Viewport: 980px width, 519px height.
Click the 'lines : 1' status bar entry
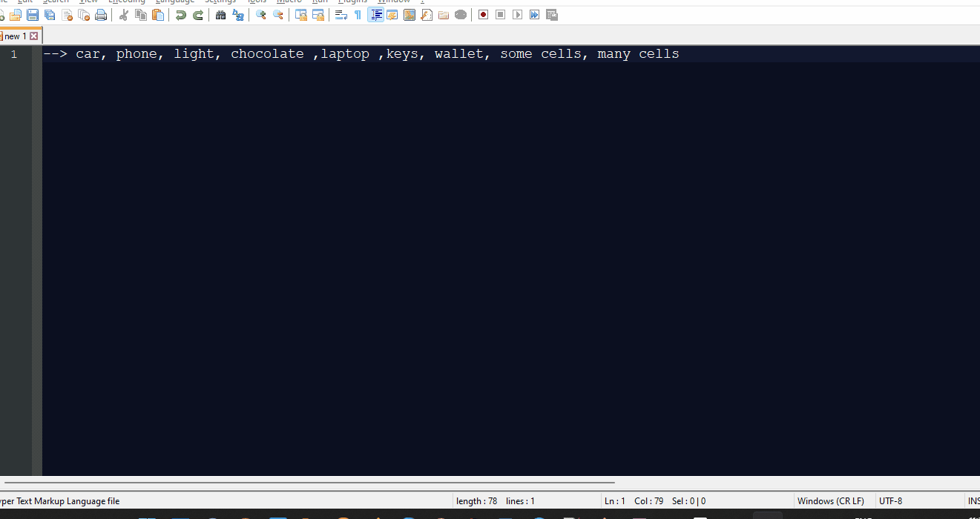coord(520,501)
